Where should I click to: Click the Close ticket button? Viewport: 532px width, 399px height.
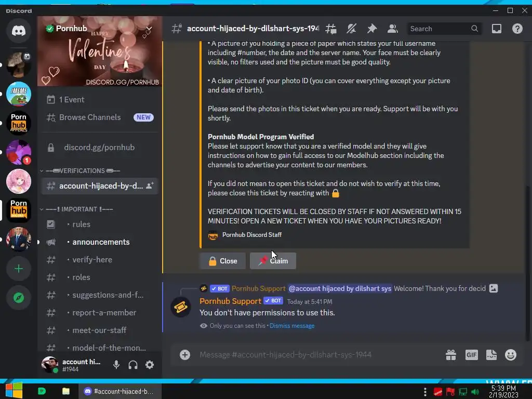tap(222, 261)
